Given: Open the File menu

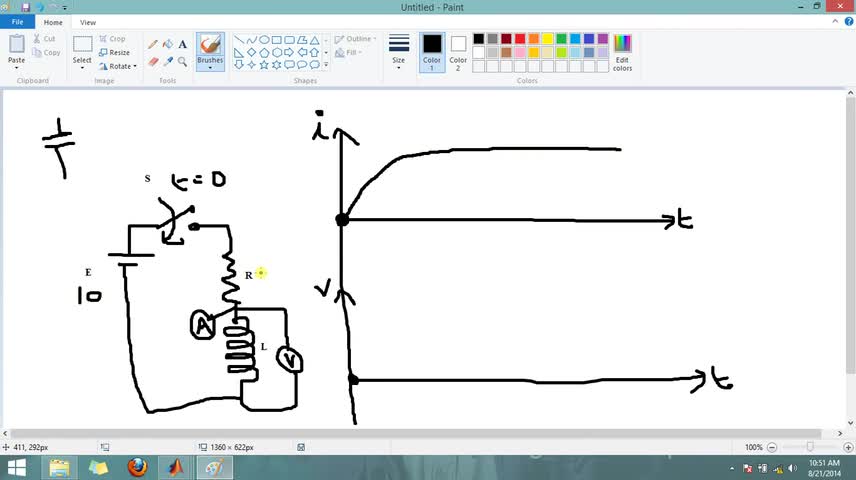Looking at the screenshot, I should pyautogui.click(x=17, y=22).
